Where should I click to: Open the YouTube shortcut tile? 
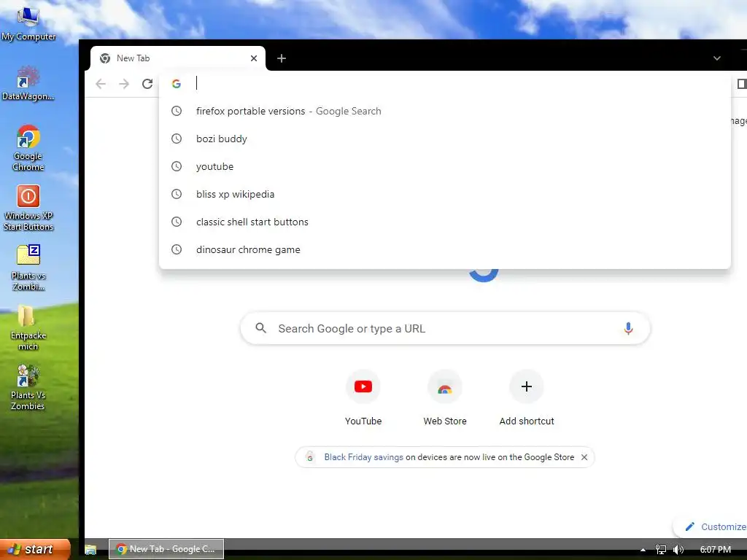click(x=363, y=398)
